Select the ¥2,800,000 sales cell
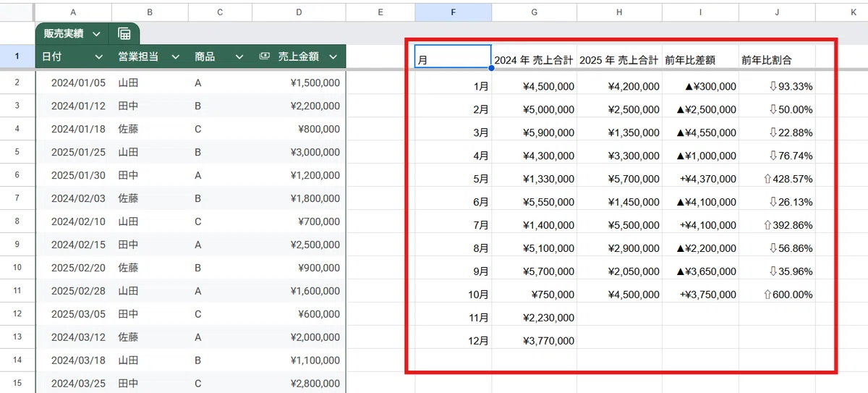Viewport: 868px width, 393px height. click(299, 384)
